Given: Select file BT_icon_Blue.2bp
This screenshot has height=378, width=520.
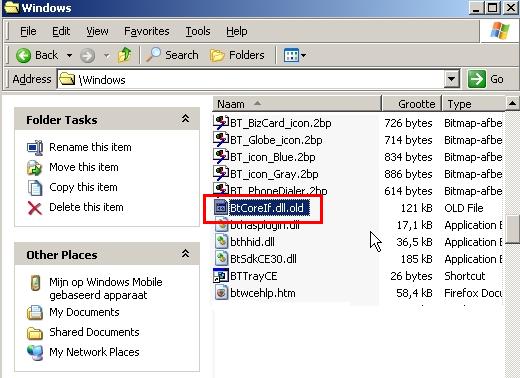Looking at the screenshot, I should (273, 157).
